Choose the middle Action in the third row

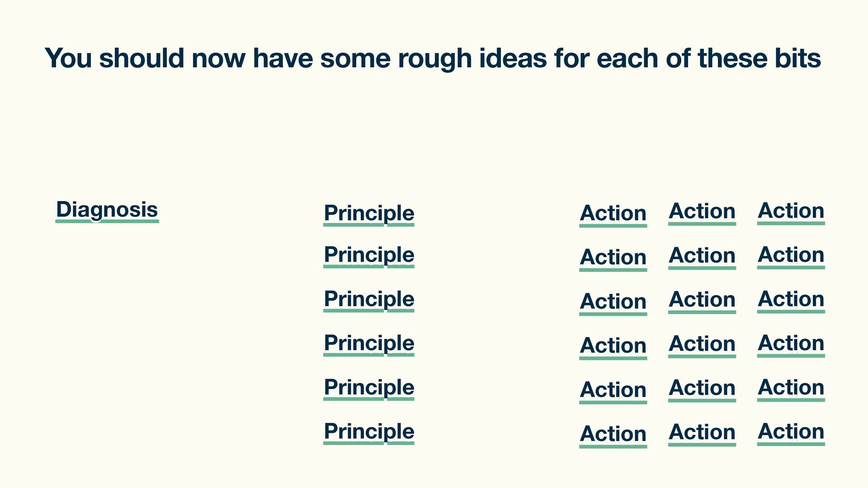click(702, 301)
